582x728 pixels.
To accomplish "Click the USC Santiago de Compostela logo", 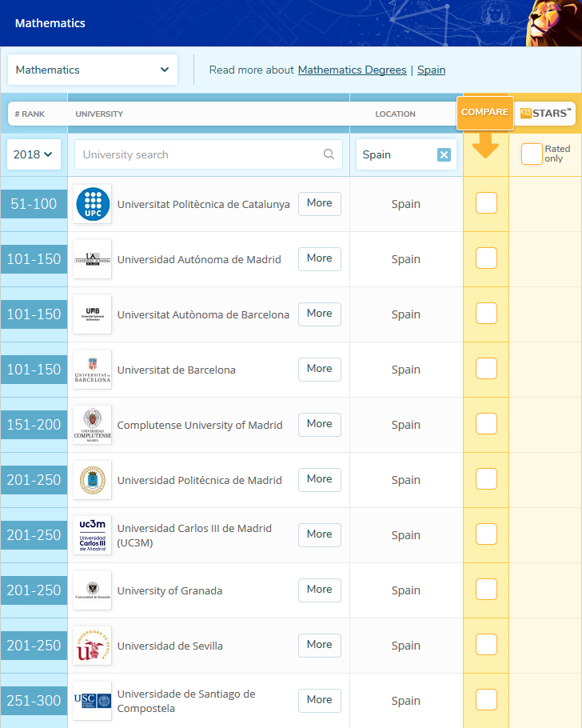I will point(93,701).
